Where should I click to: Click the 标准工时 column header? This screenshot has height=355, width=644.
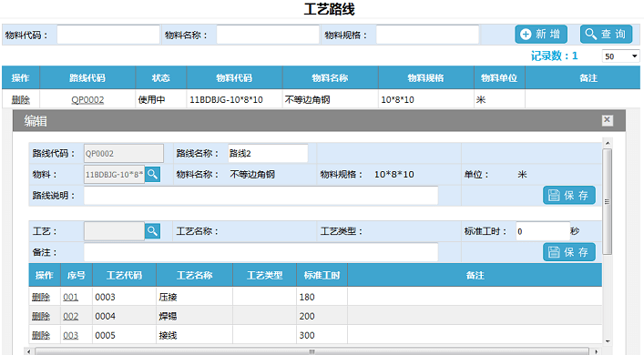coord(322,275)
